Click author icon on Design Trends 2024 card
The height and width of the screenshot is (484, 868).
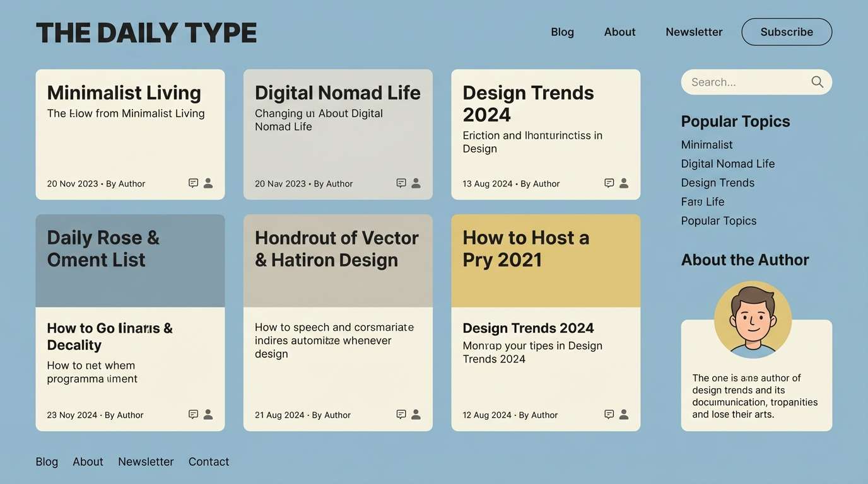(624, 183)
